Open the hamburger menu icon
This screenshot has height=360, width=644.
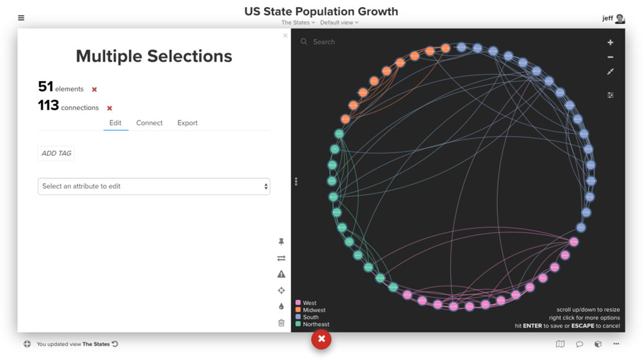click(x=21, y=18)
